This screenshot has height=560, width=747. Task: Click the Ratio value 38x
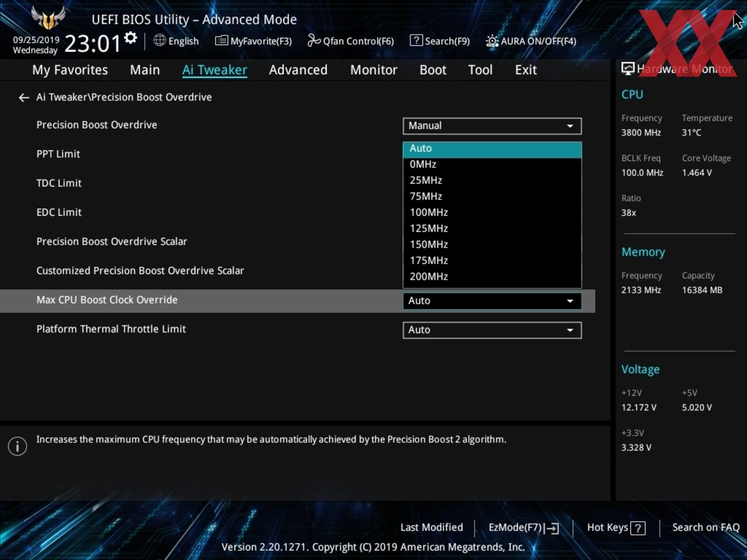tap(629, 212)
